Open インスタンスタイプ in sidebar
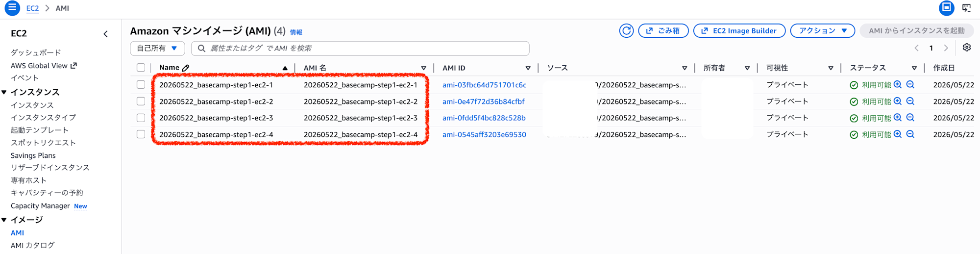The width and height of the screenshot is (980, 254). pyautogui.click(x=44, y=117)
